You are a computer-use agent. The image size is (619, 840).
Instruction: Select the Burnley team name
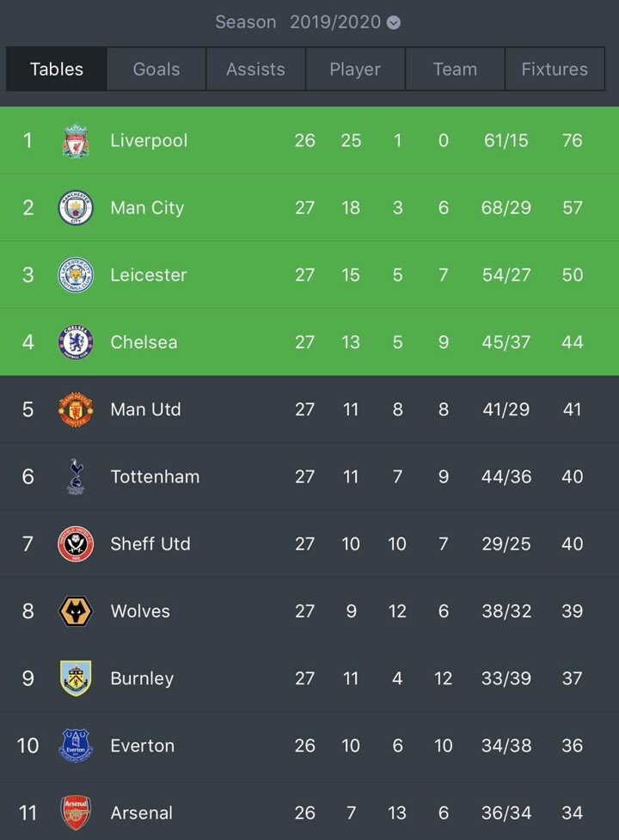pos(142,678)
